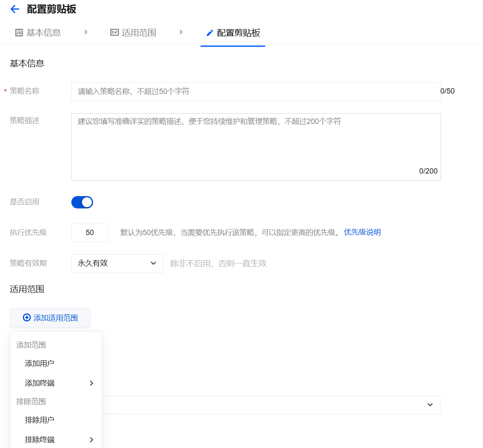
Task: Click the blue back arrow icon
Action: coord(15,9)
